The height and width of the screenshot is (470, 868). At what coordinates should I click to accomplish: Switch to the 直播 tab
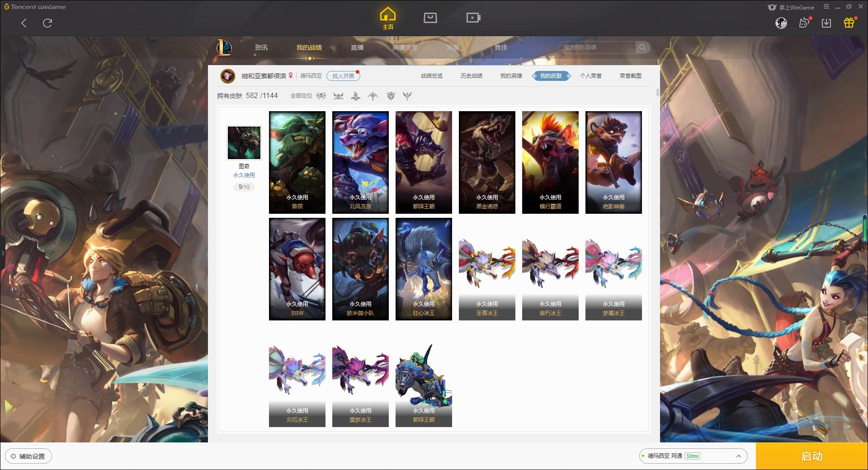point(357,47)
